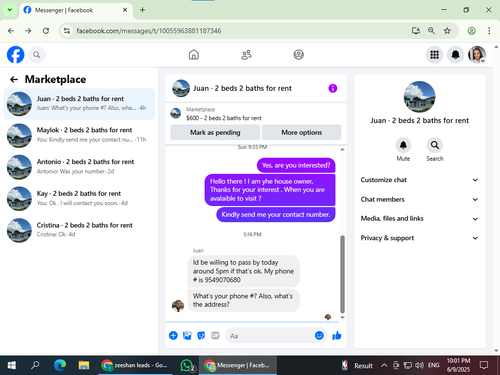View site information icon in address bar
This screenshot has width=500, height=375.
[x=67, y=31]
